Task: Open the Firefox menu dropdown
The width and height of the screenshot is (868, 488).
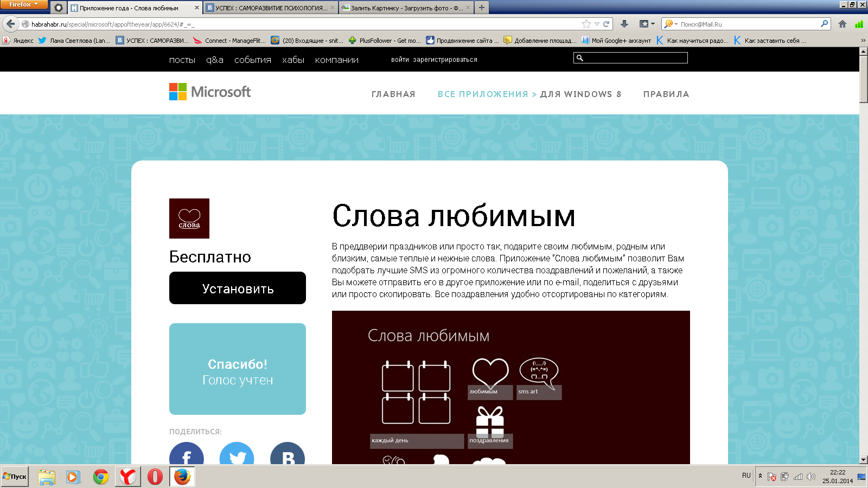Action: coord(24,4)
